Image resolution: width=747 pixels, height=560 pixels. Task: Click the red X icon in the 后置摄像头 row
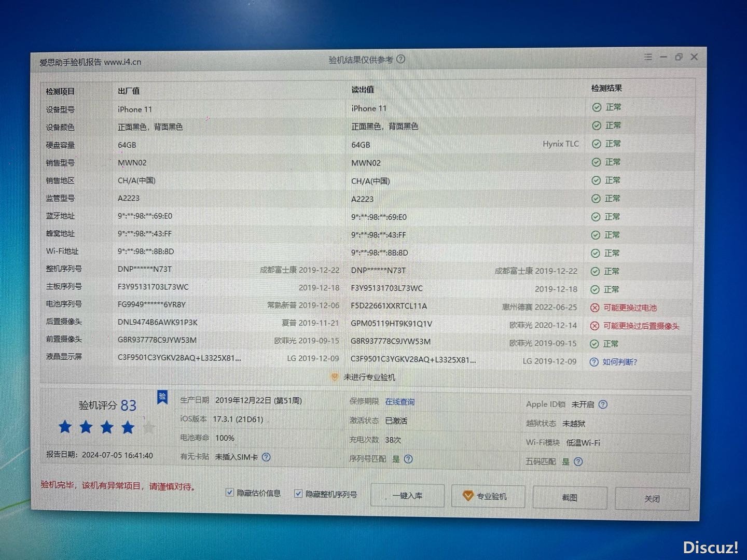(595, 326)
